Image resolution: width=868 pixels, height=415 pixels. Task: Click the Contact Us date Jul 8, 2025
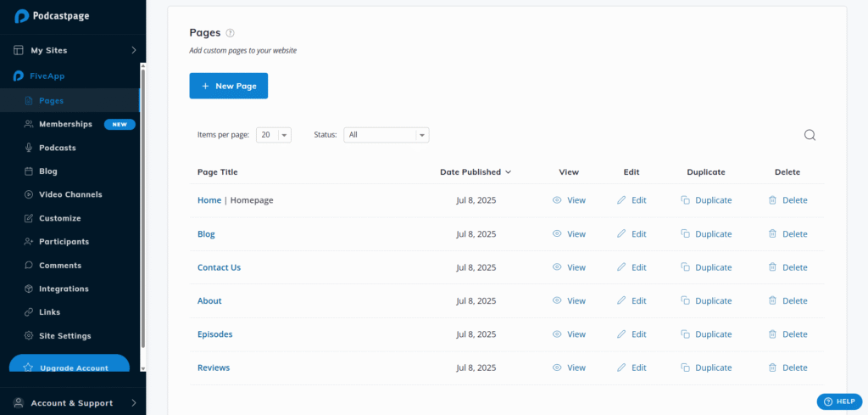476,267
